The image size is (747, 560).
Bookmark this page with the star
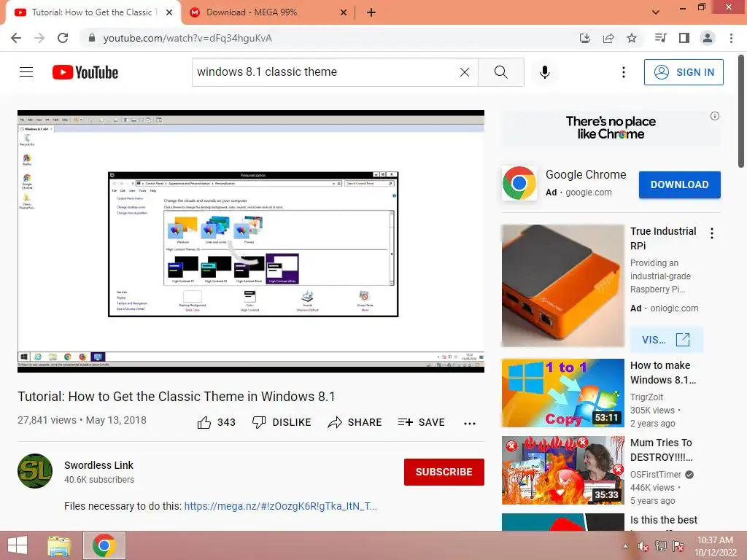(632, 38)
